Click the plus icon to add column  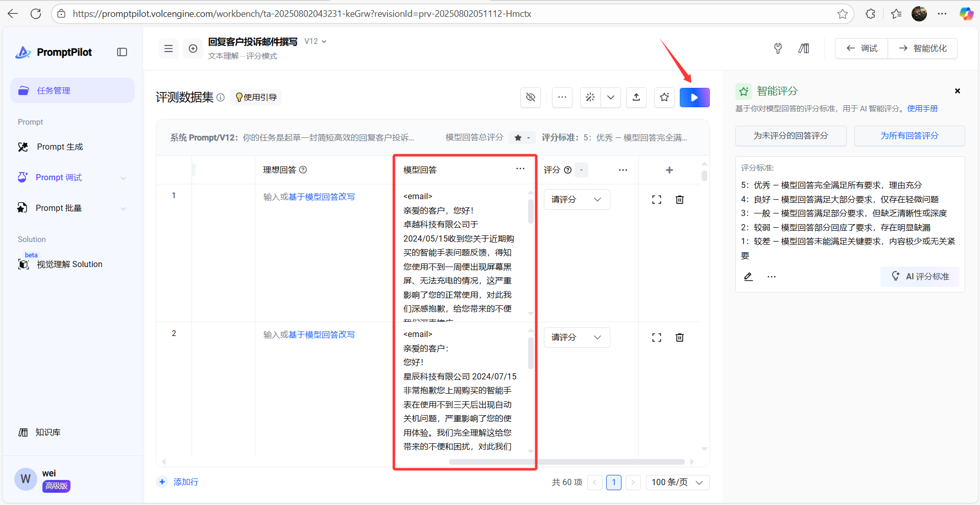(x=669, y=170)
